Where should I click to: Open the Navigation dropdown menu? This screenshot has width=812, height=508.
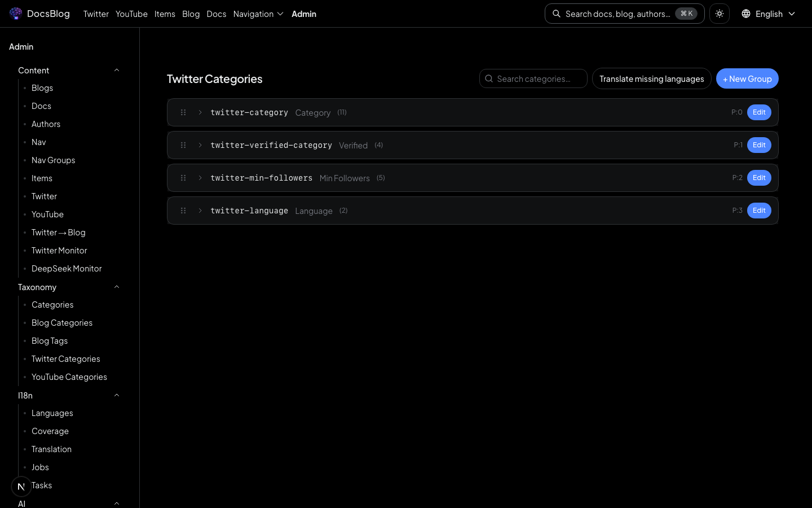coord(258,14)
